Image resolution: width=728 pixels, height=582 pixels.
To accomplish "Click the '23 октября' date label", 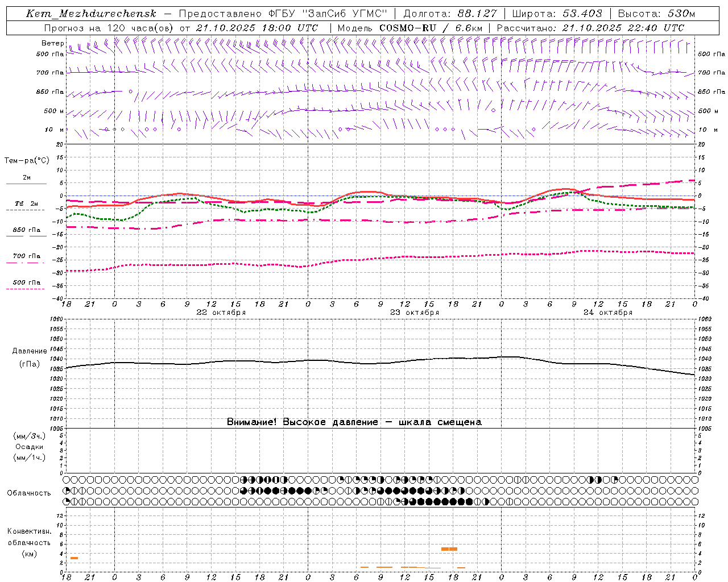I will pos(415,313).
